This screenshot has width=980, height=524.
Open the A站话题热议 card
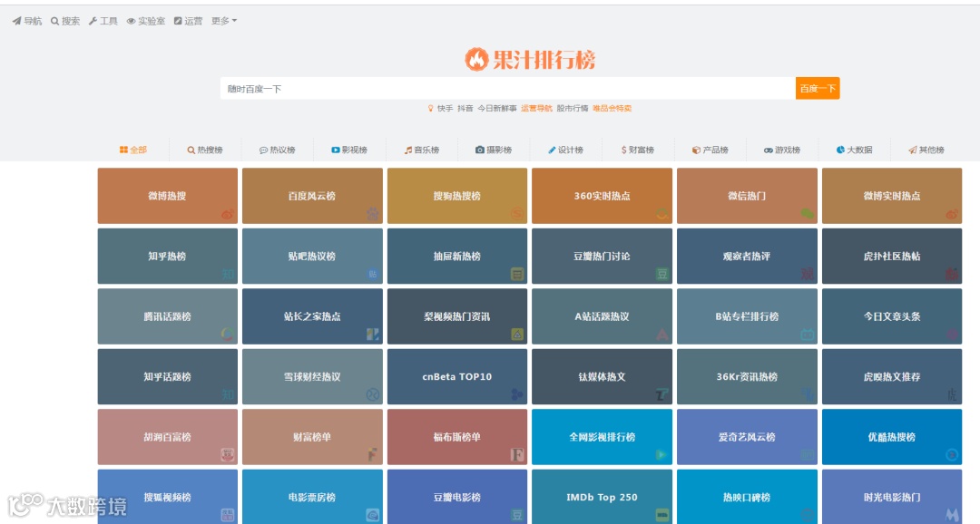pyautogui.click(x=602, y=316)
